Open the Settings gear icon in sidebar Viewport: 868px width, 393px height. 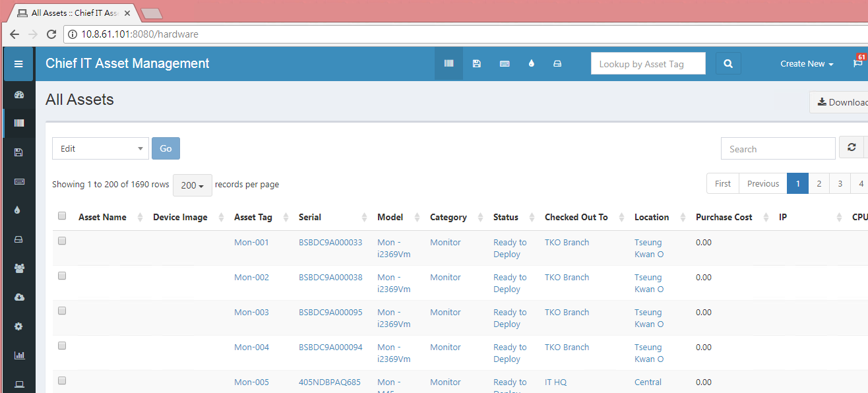(18, 326)
